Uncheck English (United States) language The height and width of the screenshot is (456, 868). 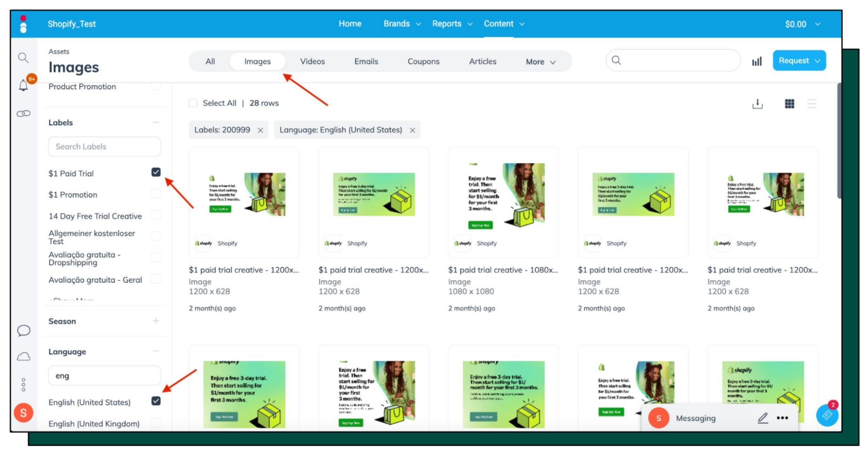(156, 401)
